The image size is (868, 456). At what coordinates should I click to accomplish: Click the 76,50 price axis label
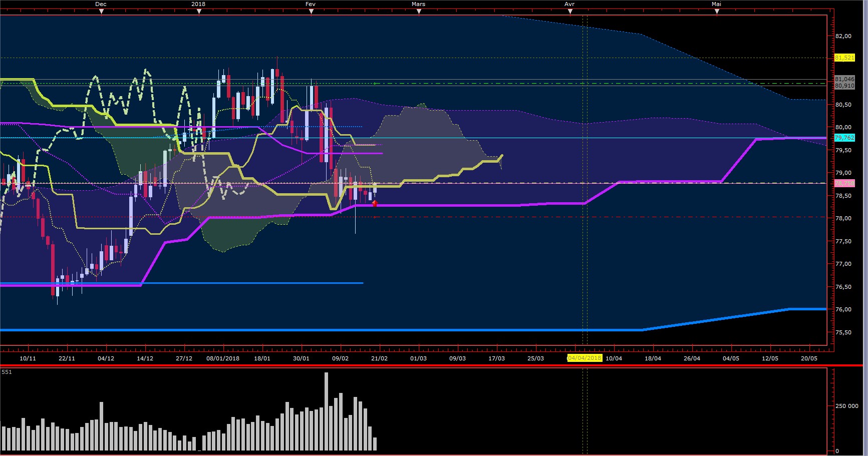(x=843, y=287)
